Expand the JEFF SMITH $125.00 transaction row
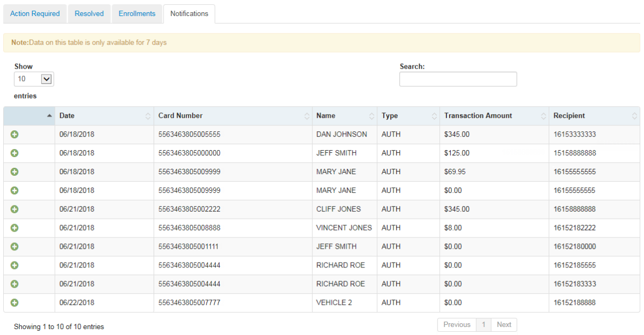This screenshot has width=644, height=335. [x=14, y=153]
